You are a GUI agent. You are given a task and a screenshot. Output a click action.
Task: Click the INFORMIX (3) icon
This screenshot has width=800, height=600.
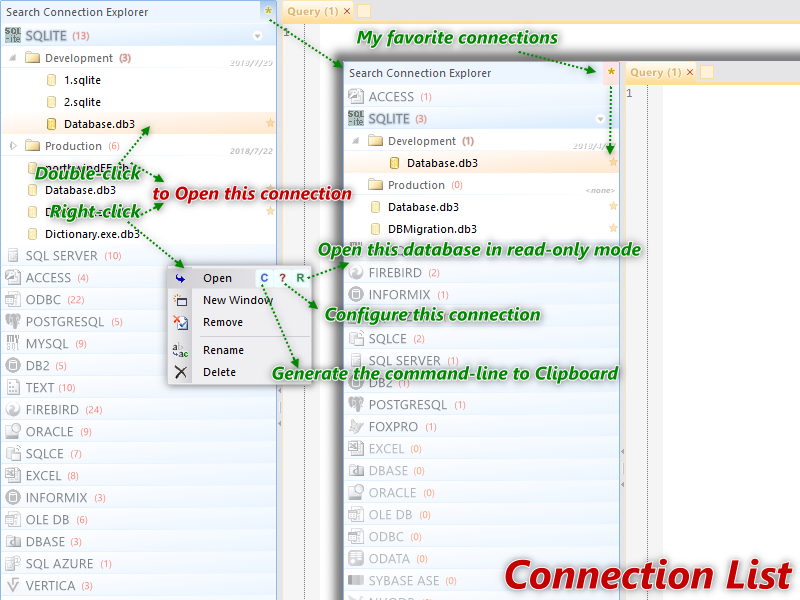(13, 497)
